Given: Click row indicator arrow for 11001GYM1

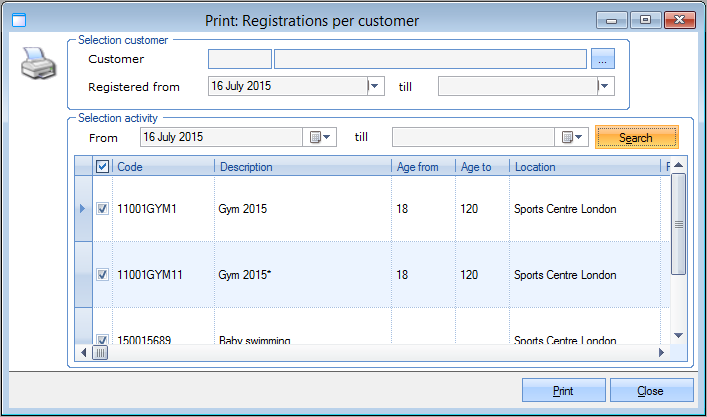Looking at the screenshot, I should tap(82, 209).
